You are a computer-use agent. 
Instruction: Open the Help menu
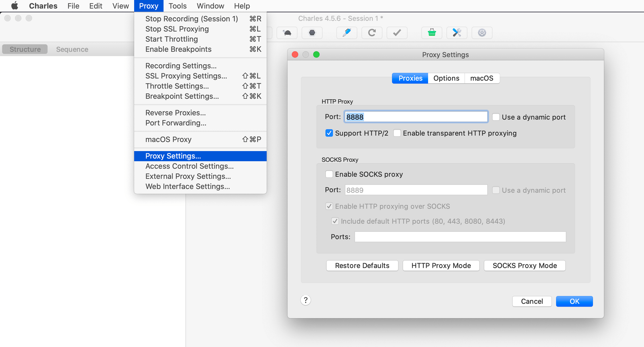tap(242, 6)
